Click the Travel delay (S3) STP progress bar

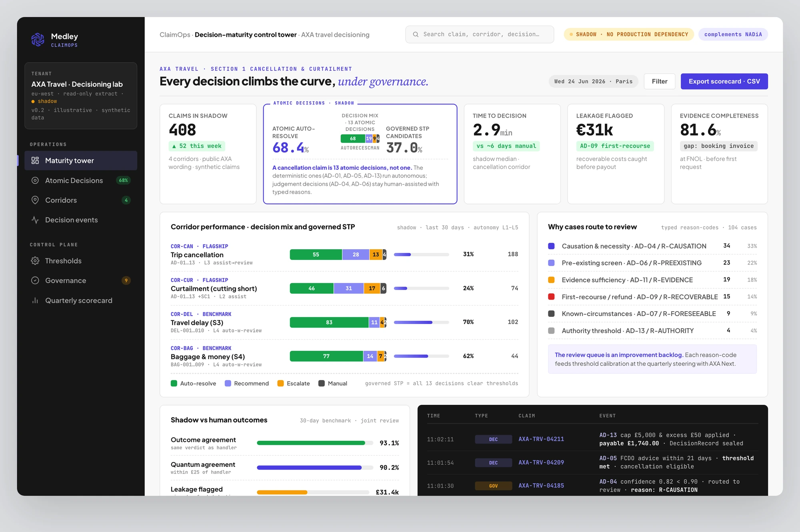click(x=421, y=322)
